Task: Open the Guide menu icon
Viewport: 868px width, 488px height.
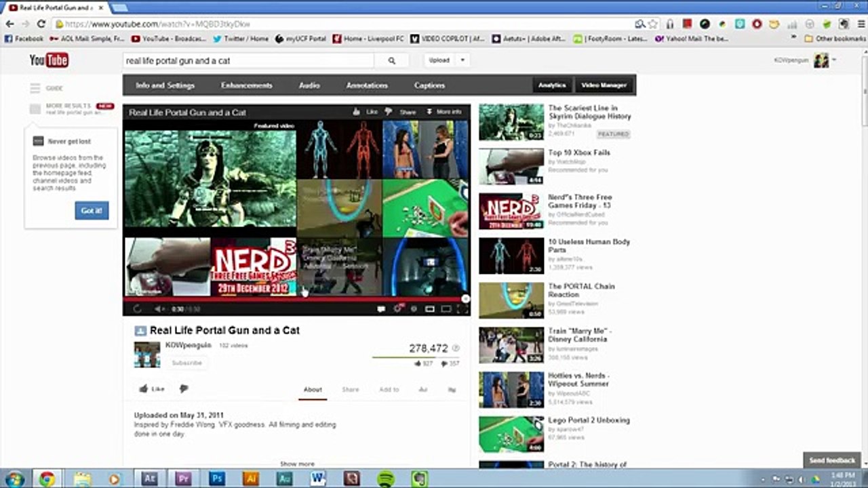Action: (x=35, y=88)
